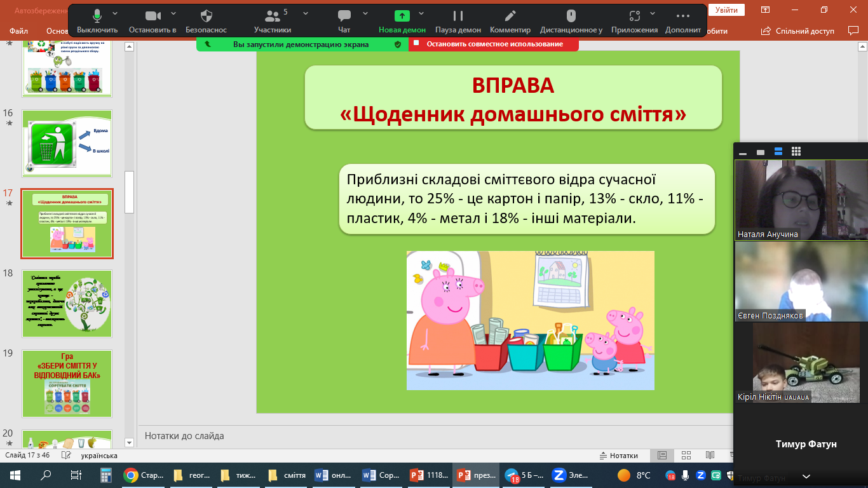Viewport: 868px width, 488px height.
Task: Click Тимур Фатун participant tile
Action: tap(801, 444)
